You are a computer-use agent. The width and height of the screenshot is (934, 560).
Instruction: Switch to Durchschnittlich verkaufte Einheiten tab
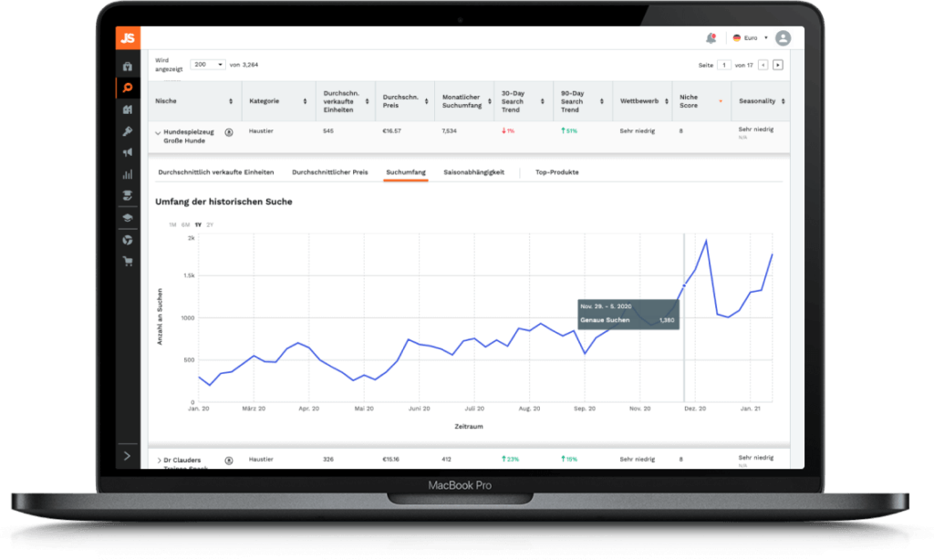(215, 172)
